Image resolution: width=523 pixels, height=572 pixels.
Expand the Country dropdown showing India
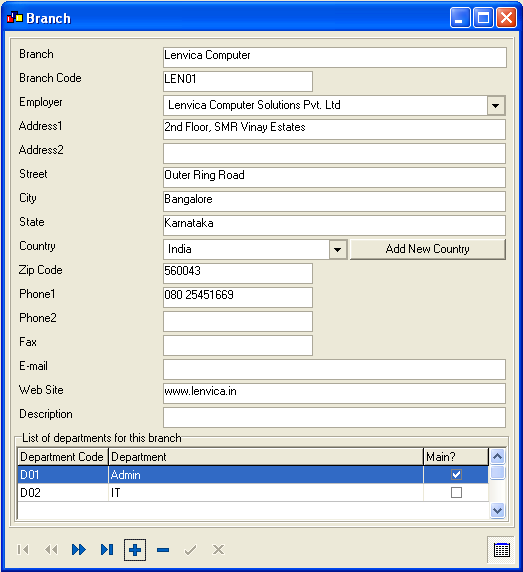tap(338, 250)
